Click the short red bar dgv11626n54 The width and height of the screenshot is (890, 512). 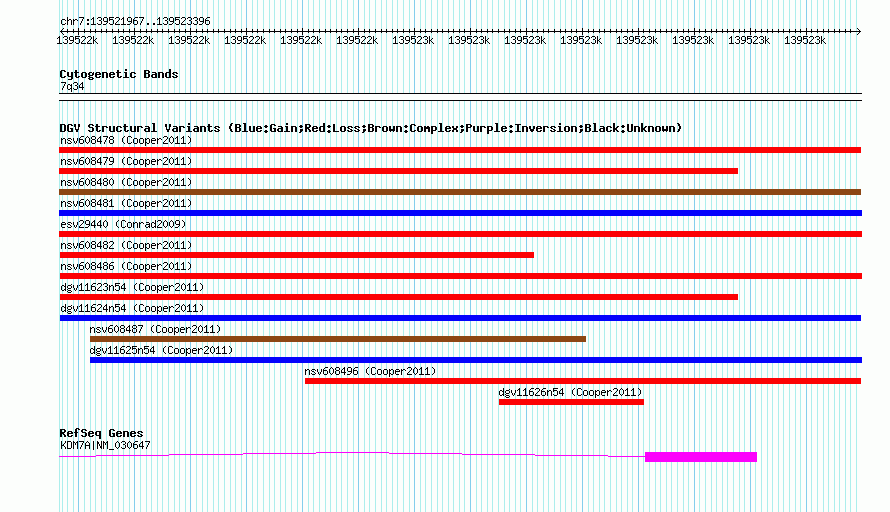coord(571,402)
